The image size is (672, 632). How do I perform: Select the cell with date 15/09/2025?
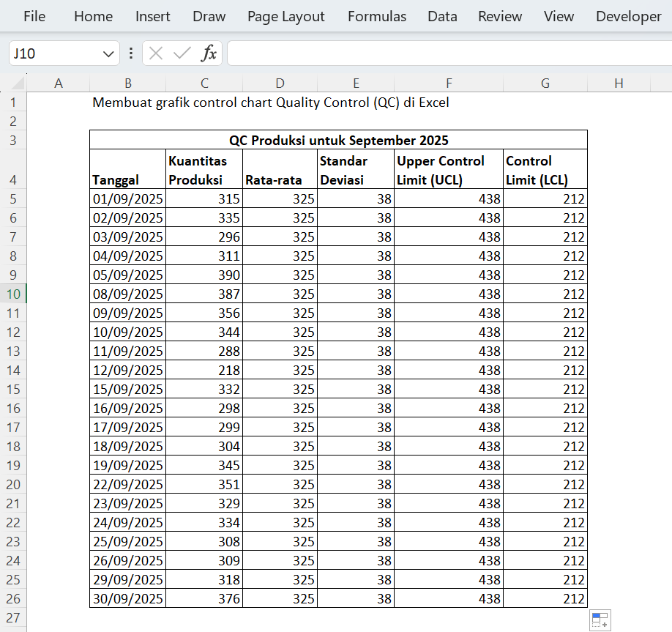tap(128, 389)
